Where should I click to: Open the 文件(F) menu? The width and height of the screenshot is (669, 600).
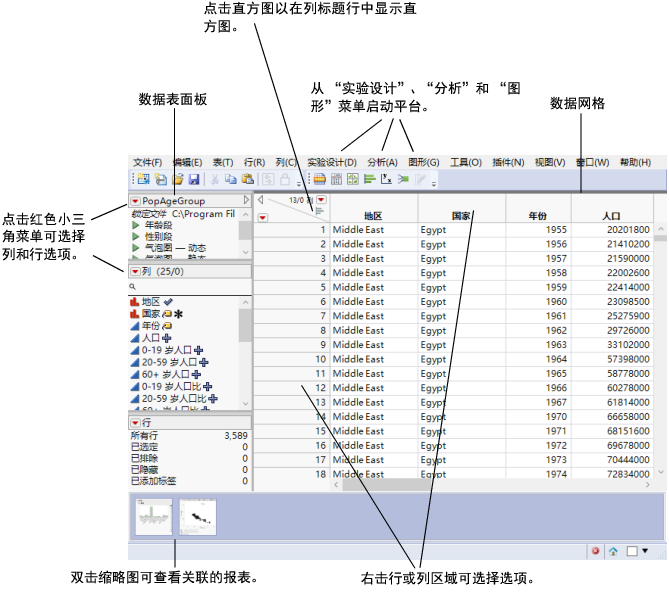coord(147,163)
